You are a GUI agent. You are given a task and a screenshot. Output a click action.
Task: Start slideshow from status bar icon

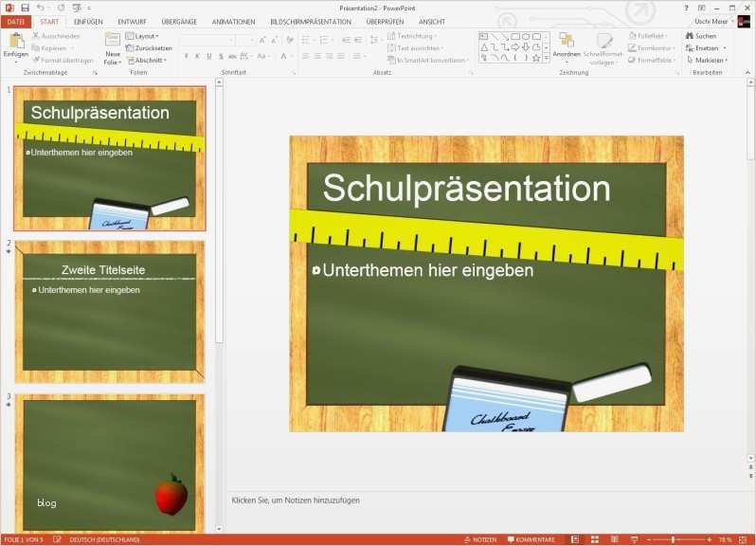pos(634,539)
